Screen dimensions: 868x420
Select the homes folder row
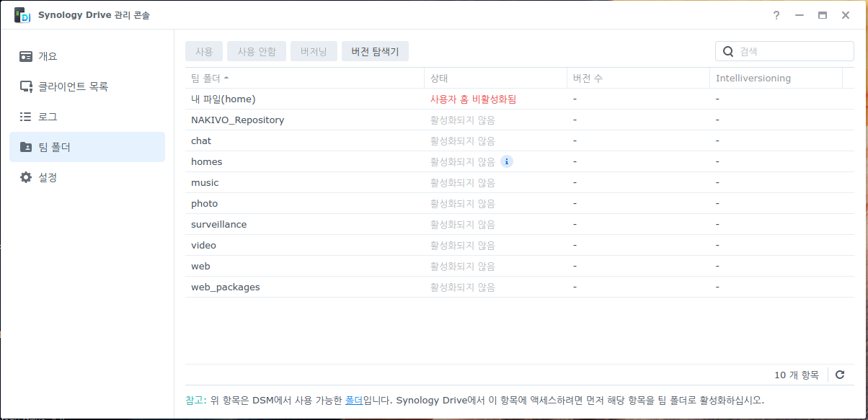point(519,161)
